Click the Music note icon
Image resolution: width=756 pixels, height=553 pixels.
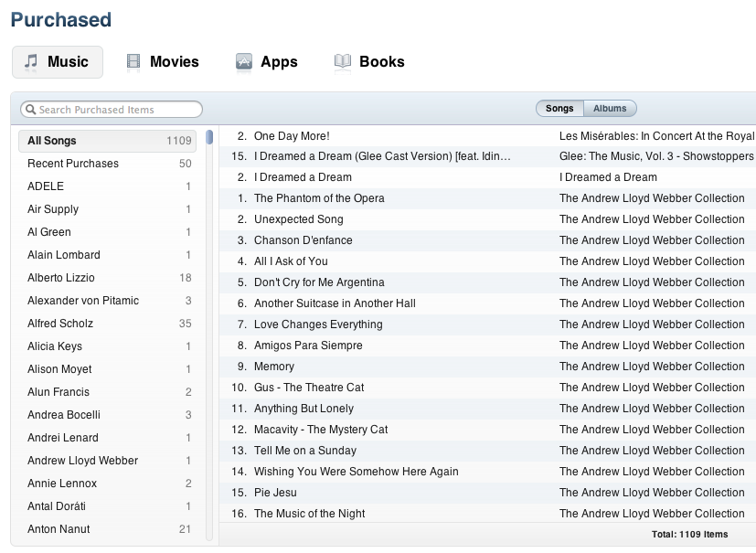click(31, 62)
